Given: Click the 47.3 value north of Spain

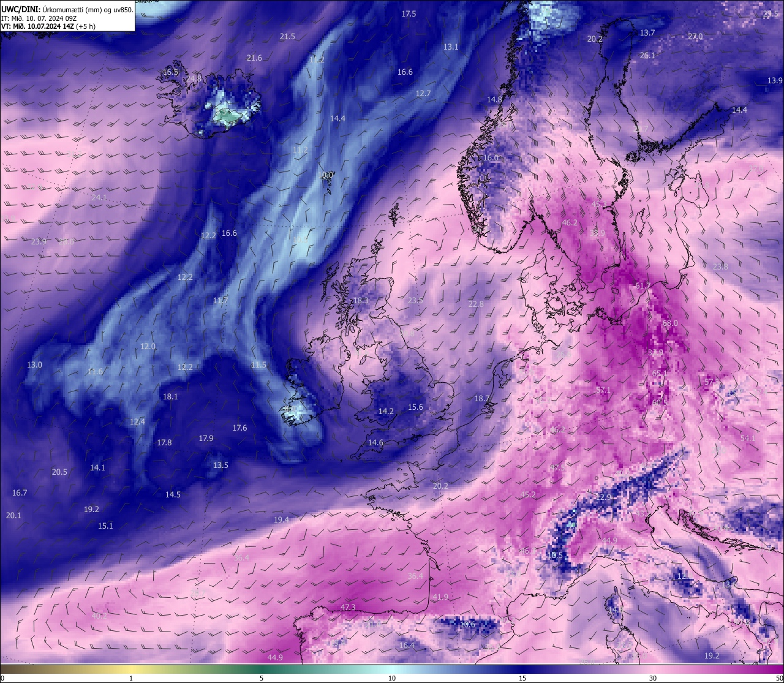Looking at the screenshot, I should (347, 607).
